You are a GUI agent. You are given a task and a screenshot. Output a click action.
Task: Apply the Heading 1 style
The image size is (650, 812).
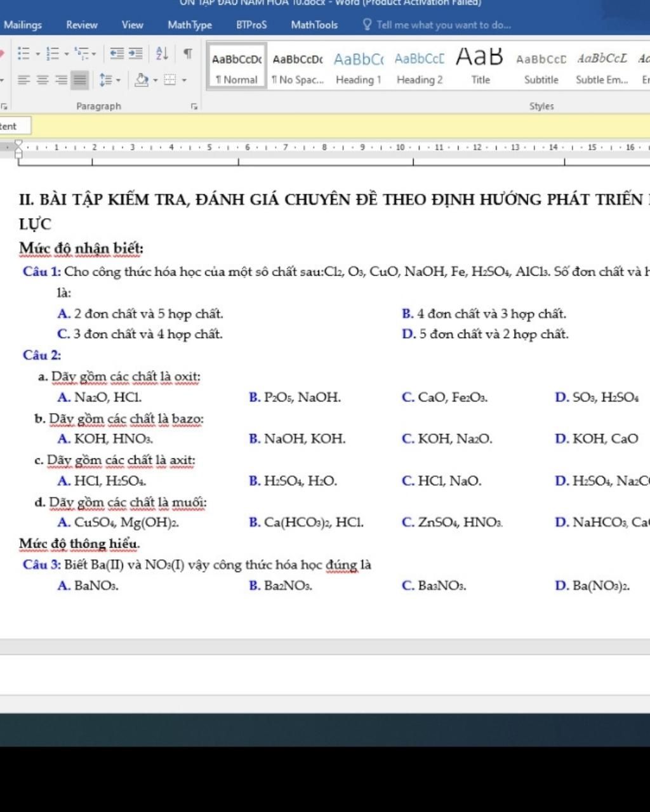pos(359,66)
